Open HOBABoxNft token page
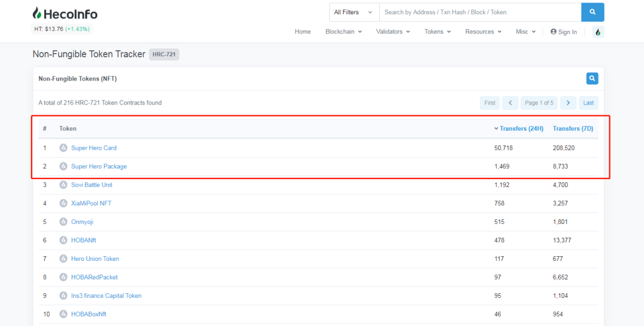644x326 pixels. pyautogui.click(x=89, y=314)
